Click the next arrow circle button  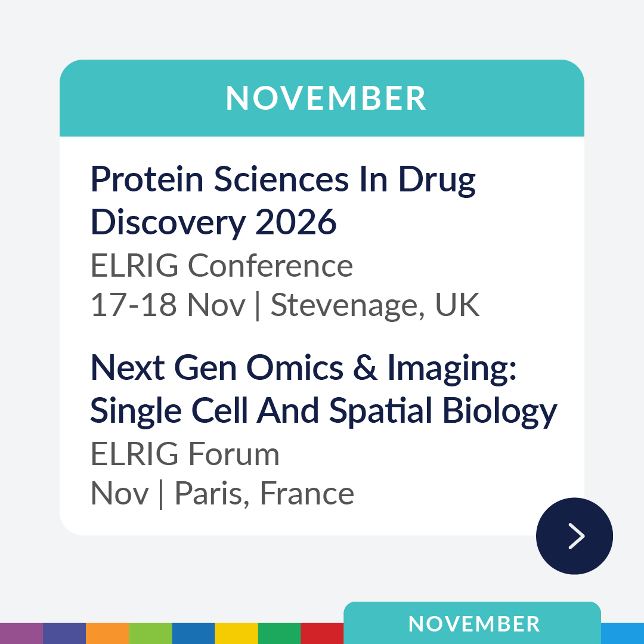click(574, 535)
